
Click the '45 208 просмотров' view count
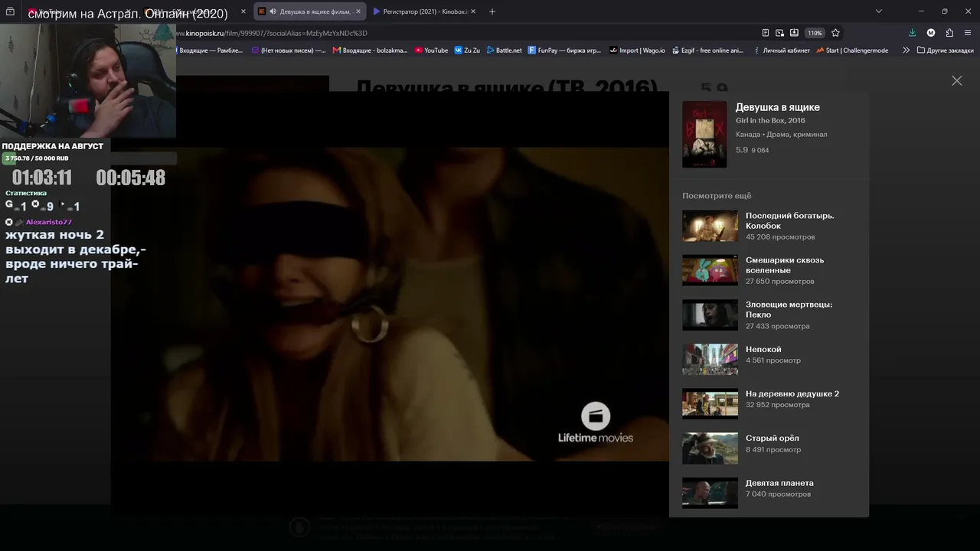pyautogui.click(x=780, y=237)
